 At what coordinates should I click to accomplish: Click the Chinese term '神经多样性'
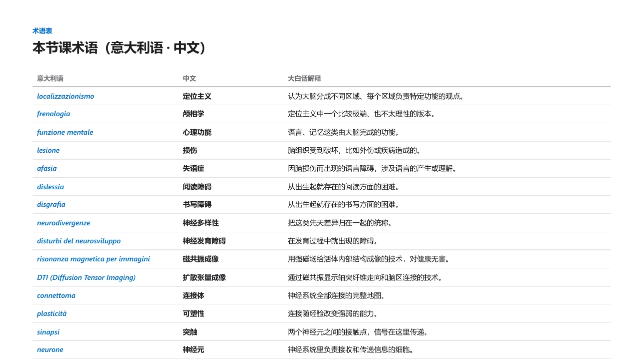tap(201, 223)
